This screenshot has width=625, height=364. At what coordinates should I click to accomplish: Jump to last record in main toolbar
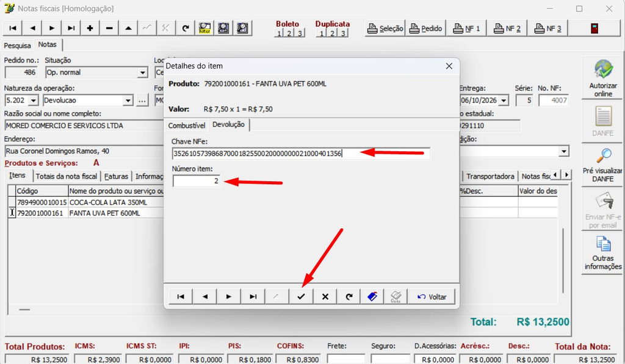click(71, 28)
